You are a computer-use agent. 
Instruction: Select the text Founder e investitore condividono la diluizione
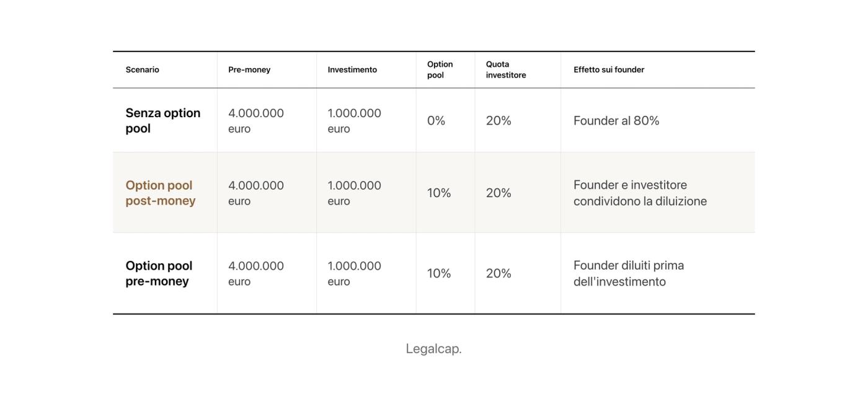tap(640, 193)
